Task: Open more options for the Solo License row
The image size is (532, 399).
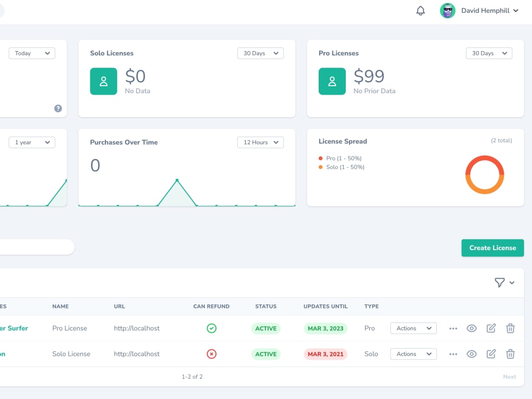Action: tap(453, 354)
